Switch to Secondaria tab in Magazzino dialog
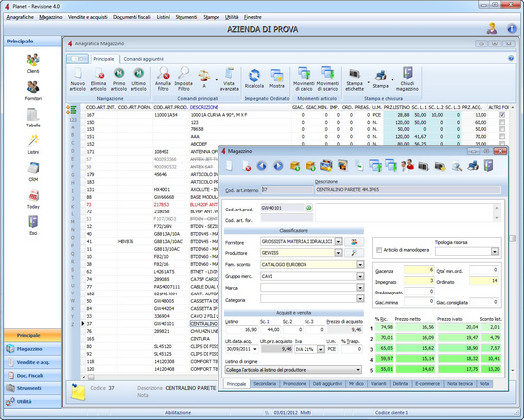Viewport: 524px width, 420px height. (264, 384)
